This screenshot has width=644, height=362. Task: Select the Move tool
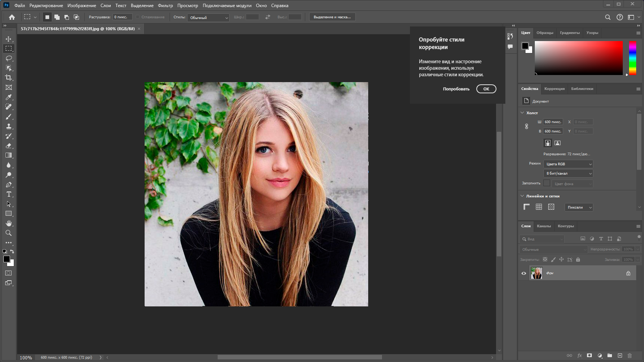[x=9, y=39]
